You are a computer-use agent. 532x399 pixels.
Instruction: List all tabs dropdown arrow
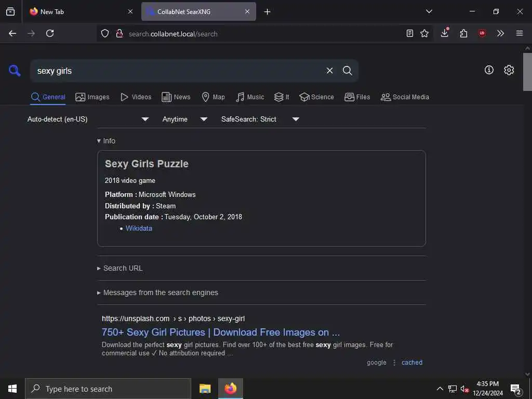coord(429,11)
